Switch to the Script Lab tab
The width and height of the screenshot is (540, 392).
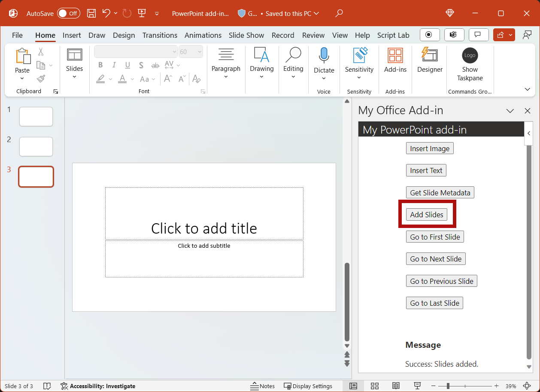tap(393, 35)
